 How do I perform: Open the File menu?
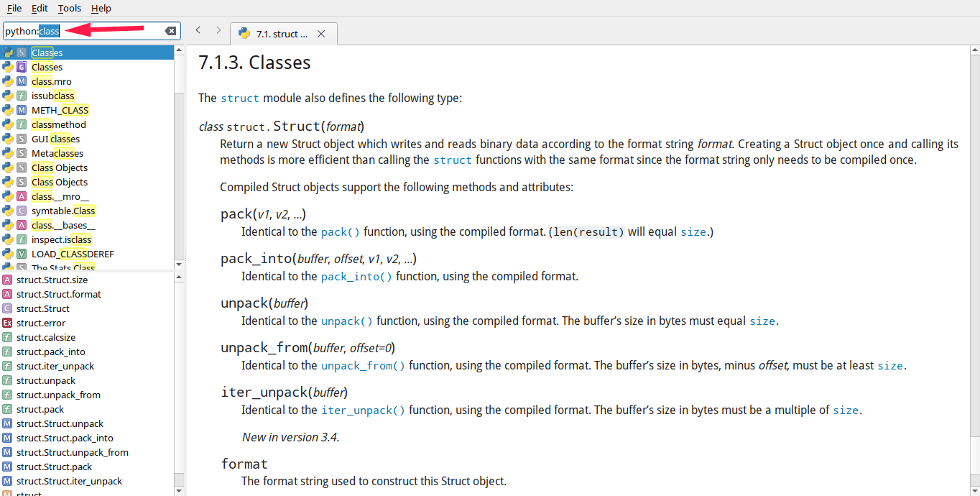14,8
